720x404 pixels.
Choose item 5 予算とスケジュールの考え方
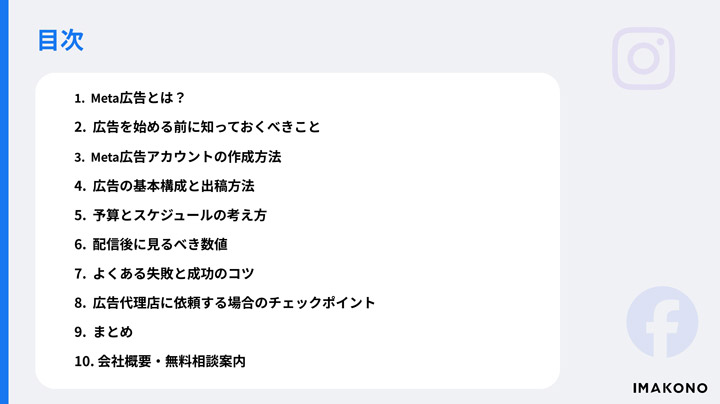170,215
